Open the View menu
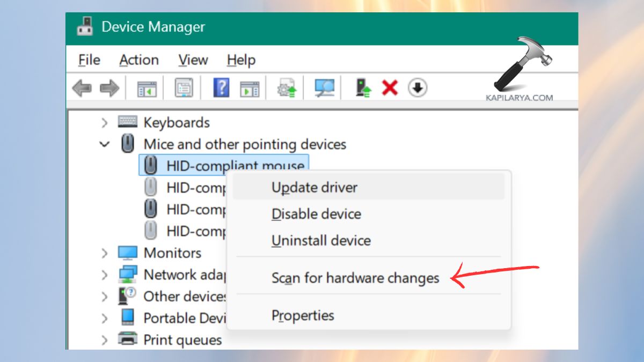This screenshot has height=362, width=644. coord(193,60)
